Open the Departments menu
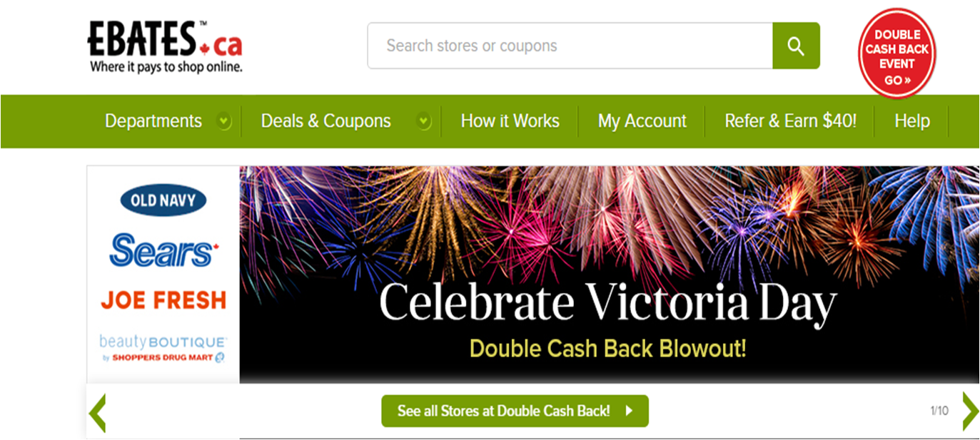 [x=153, y=121]
